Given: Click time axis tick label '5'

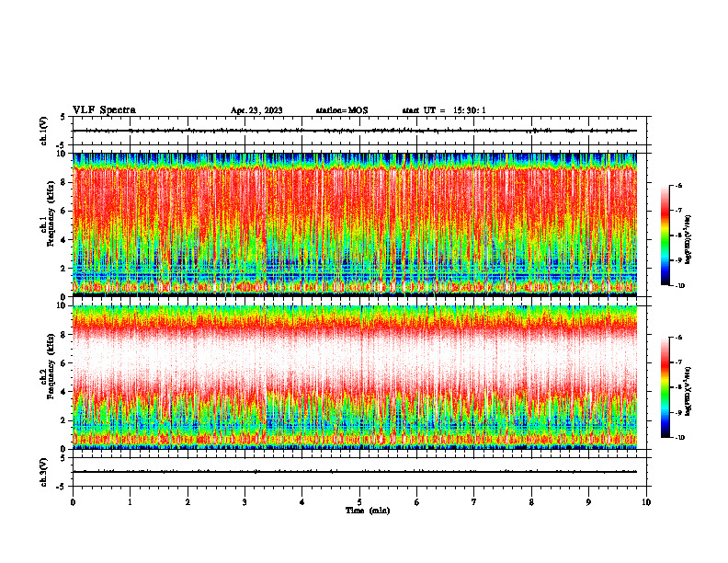Looking at the screenshot, I should pos(359,502).
